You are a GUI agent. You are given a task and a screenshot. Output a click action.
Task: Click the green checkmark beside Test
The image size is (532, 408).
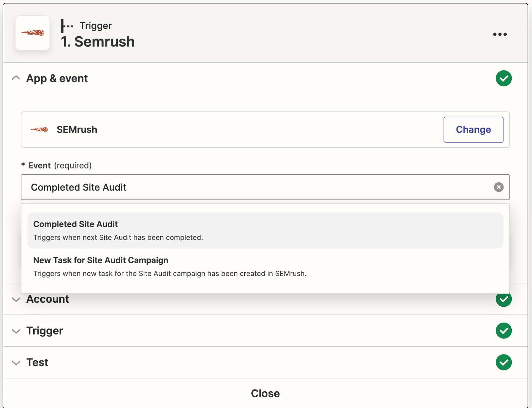coord(504,362)
